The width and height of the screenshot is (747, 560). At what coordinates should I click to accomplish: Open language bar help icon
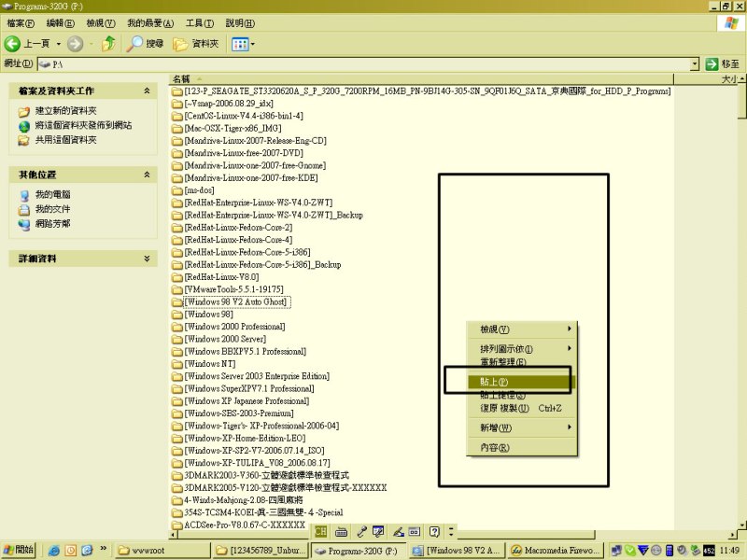434,531
